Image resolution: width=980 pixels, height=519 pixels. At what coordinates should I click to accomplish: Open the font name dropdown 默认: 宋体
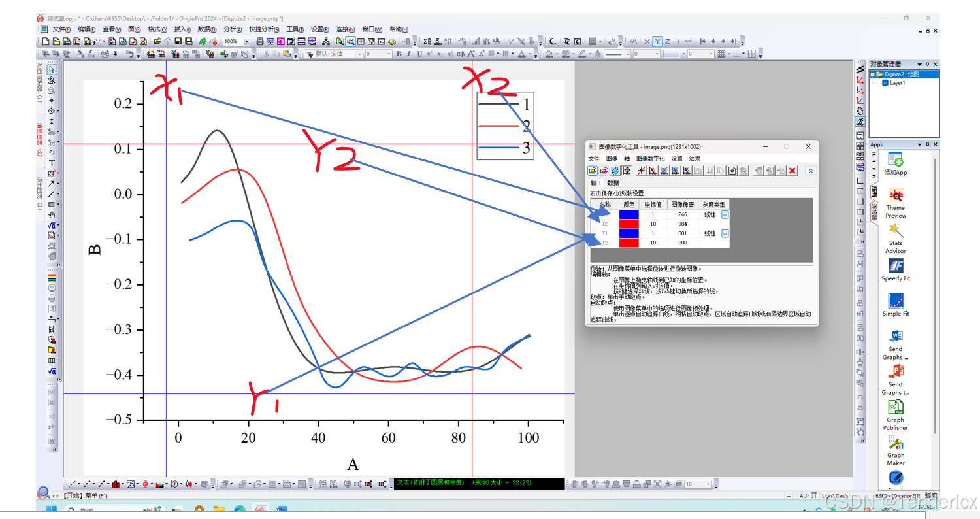(359, 54)
